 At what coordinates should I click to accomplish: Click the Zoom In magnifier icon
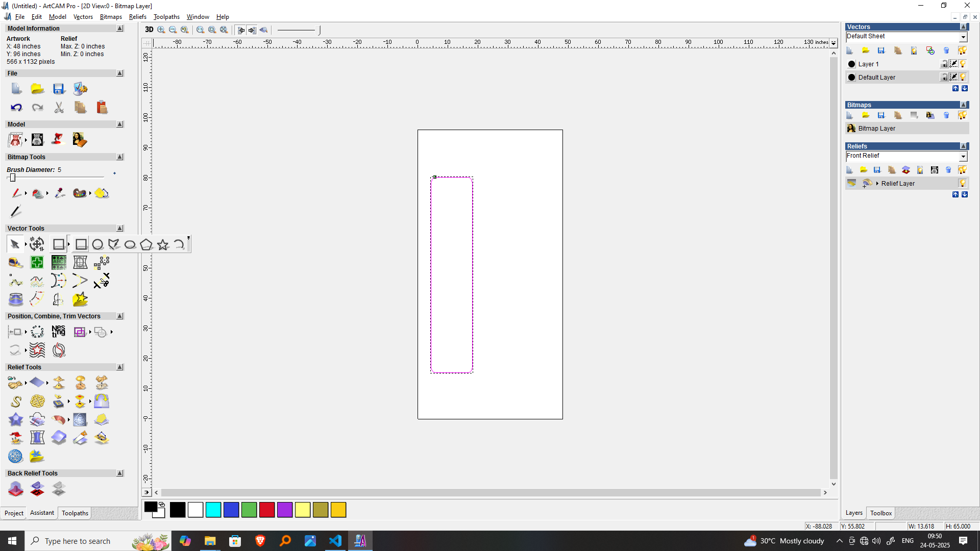[161, 30]
